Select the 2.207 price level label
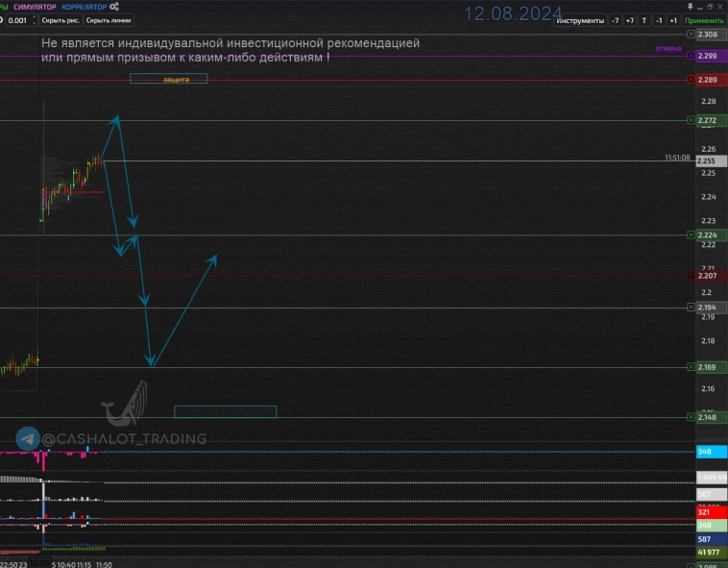728x568 pixels. click(712, 276)
